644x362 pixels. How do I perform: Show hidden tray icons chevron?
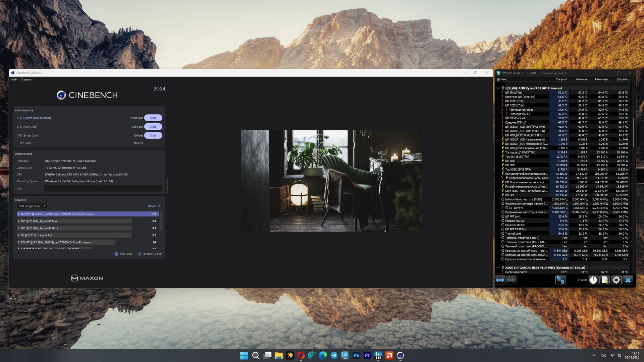point(594,355)
